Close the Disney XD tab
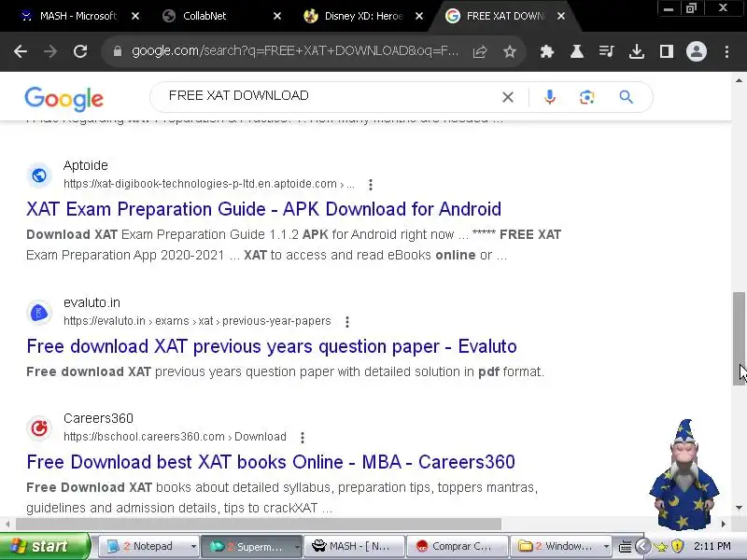 tap(419, 16)
